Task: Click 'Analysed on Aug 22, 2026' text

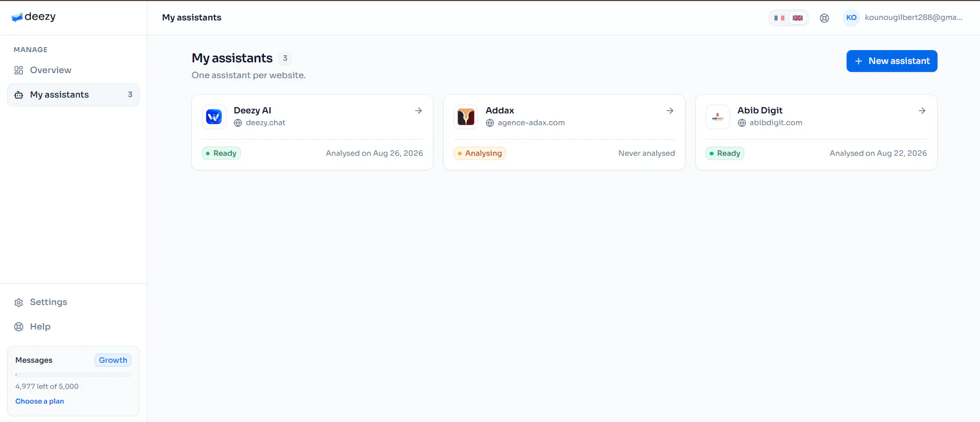Action: [x=878, y=154]
